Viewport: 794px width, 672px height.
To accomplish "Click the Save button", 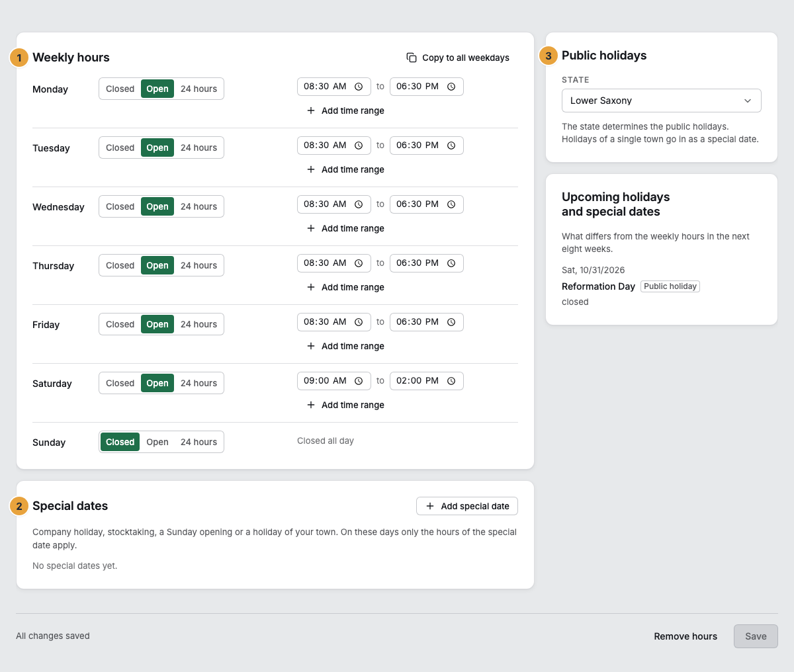I will [756, 636].
